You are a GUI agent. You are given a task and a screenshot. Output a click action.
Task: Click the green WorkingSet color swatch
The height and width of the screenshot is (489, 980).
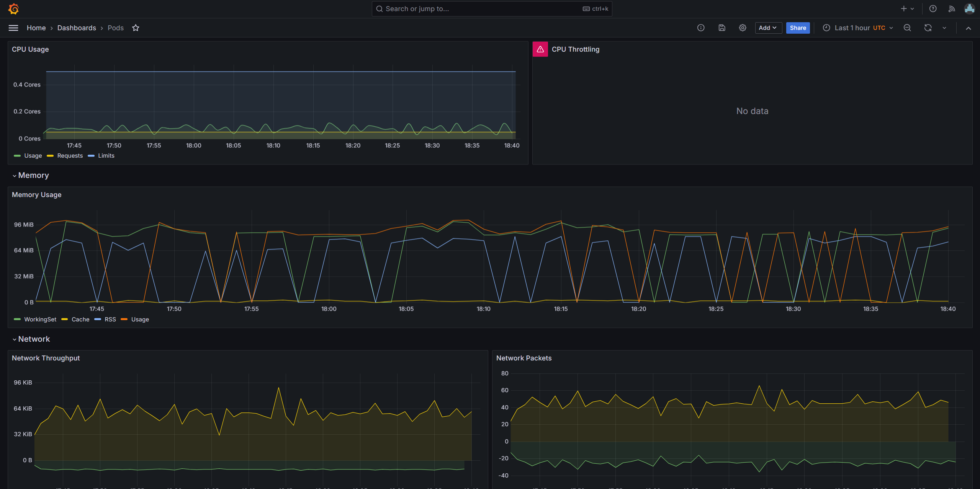point(17,319)
